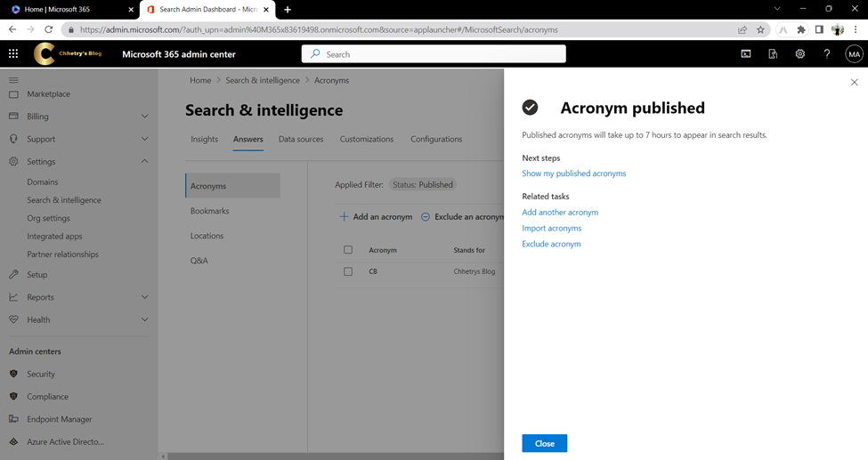The height and width of the screenshot is (460, 868).
Task: Click the Reports chart icon
Action: (x=14, y=297)
